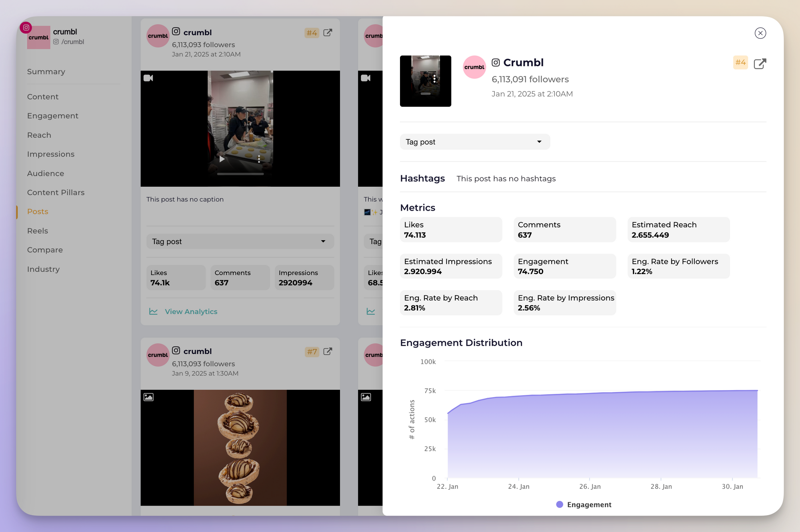Click Instagram badge on sidebar profile logo
Image resolution: width=800 pixels, height=532 pixels.
tap(26, 28)
